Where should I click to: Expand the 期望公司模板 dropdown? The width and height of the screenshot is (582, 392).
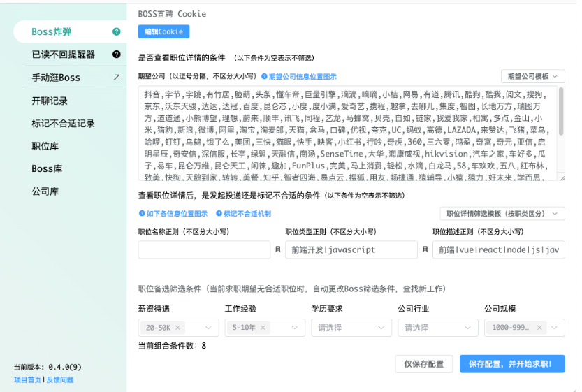[x=532, y=76]
